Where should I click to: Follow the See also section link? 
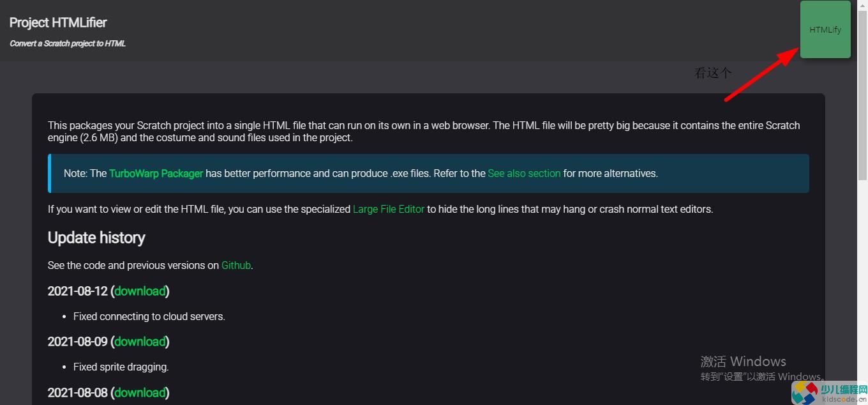pos(524,173)
